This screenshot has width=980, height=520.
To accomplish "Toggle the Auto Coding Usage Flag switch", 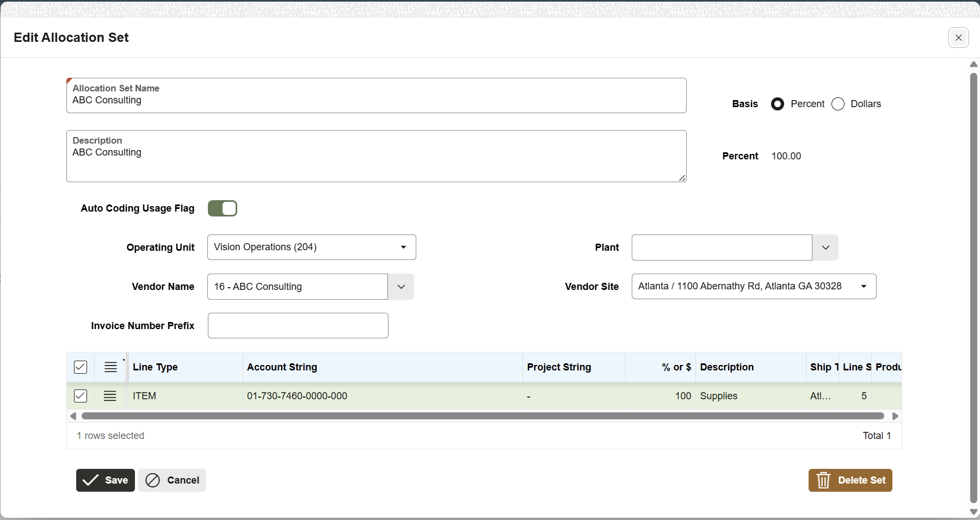I will coord(223,208).
